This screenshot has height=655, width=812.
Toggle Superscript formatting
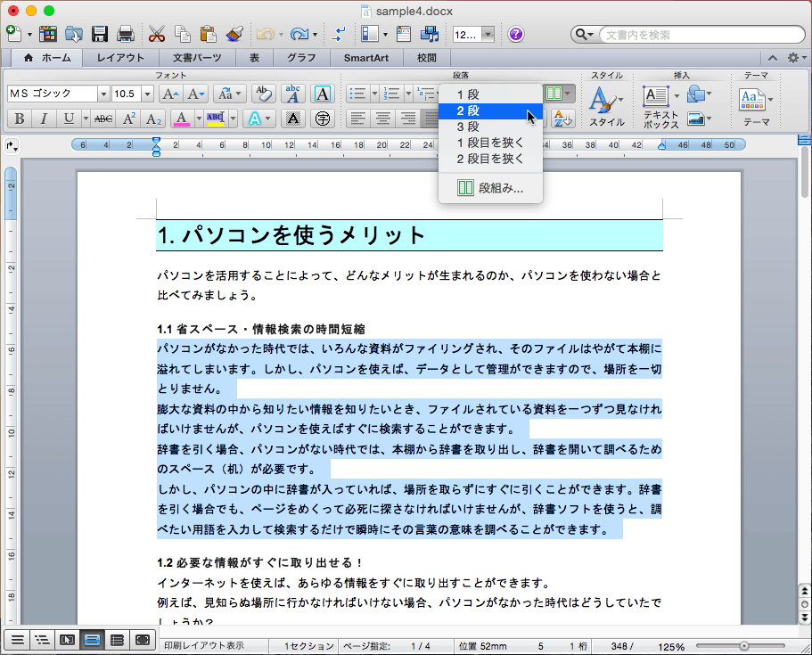click(x=129, y=119)
